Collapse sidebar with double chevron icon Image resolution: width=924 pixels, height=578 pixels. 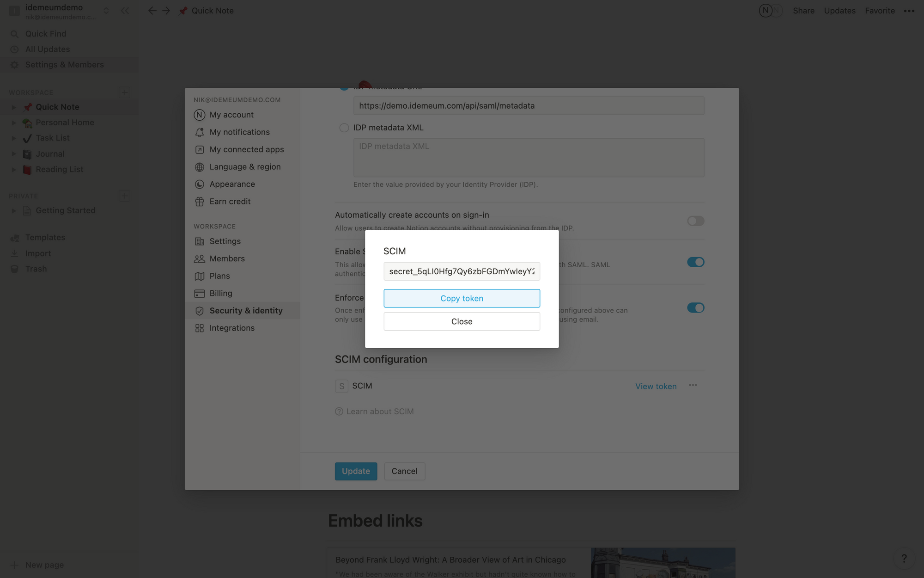click(125, 11)
